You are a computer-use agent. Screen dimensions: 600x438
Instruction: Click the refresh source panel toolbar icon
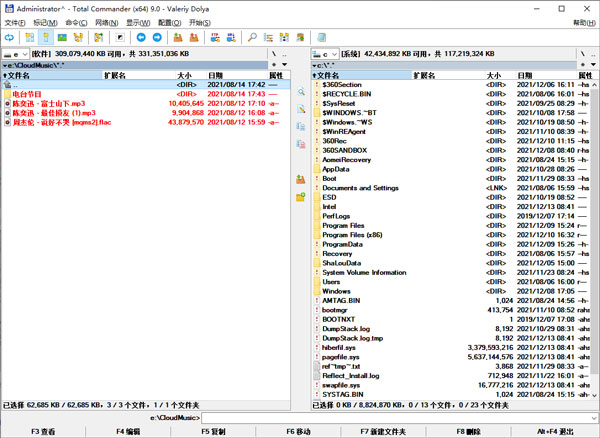tap(9, 37)
